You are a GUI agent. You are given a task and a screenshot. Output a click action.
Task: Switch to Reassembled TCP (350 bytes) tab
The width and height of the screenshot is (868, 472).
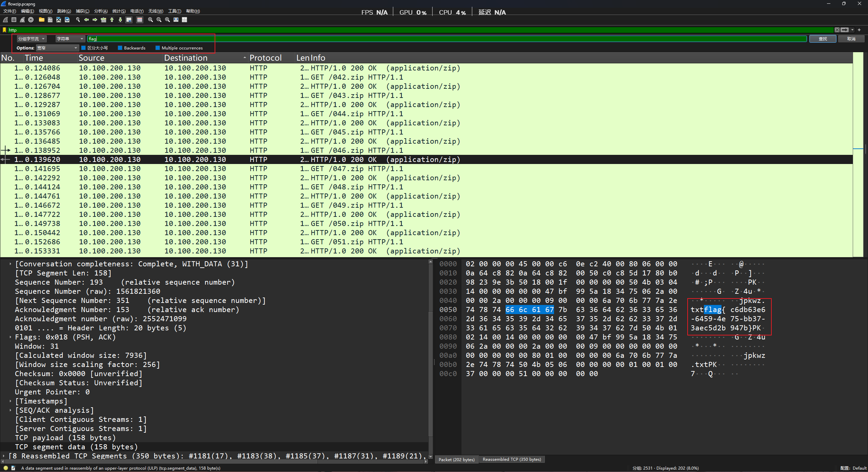511,459
